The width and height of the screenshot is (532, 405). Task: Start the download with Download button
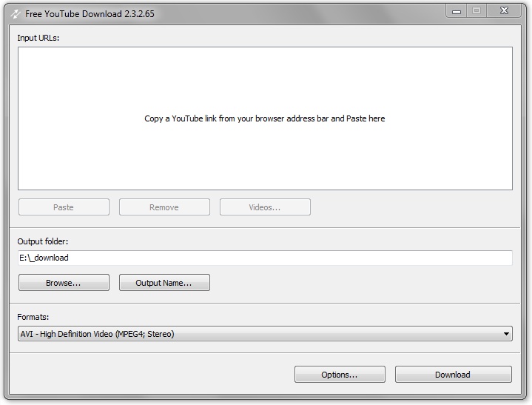pos(454,375)
